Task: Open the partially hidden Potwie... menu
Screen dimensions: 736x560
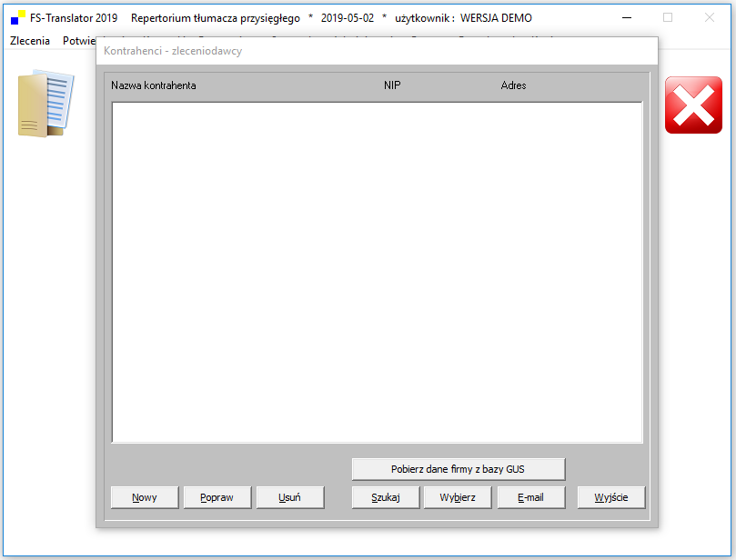Action: [x=79, y=41]
